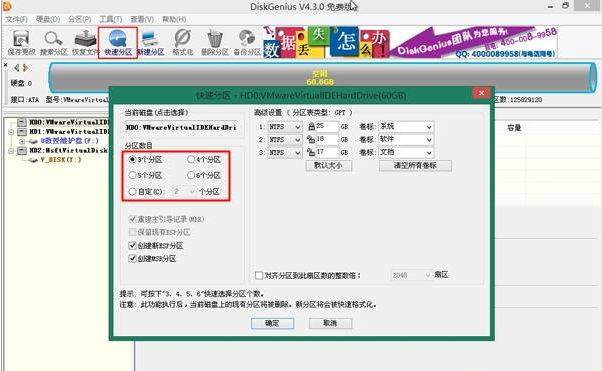Open file system dropdown for partition 3
Viewport: 602px width, 371px height.
[x=285, y=153]
